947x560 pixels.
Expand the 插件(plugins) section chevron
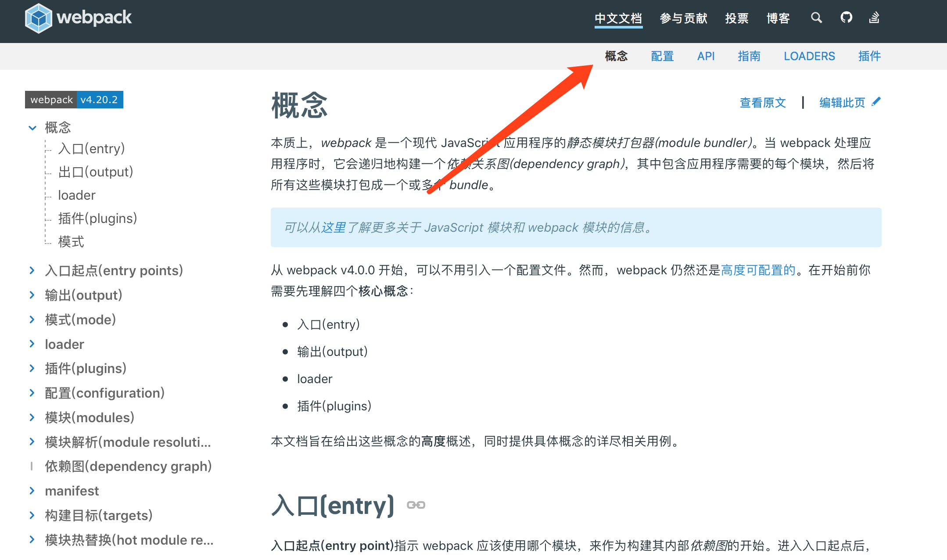coord(32,368)
